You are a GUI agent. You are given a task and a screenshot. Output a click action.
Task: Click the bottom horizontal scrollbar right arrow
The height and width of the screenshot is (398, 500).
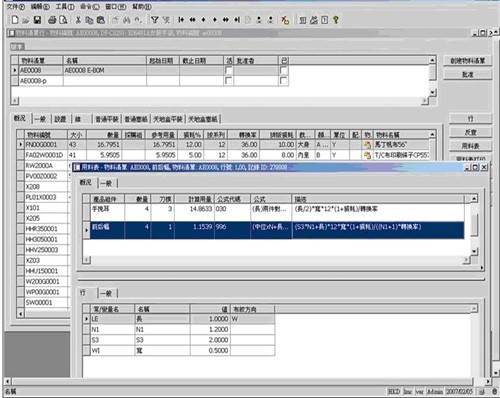pyautogui.click(x=488, y=381)
